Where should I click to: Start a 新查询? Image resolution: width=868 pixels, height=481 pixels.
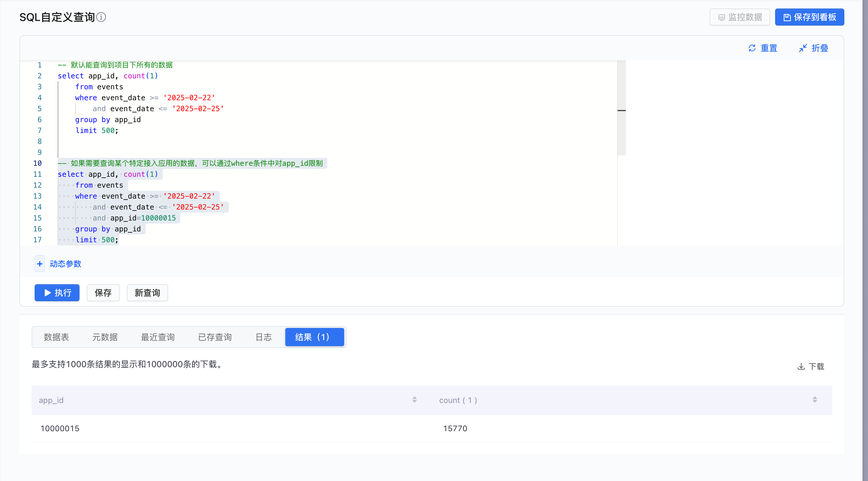point(147,292)
